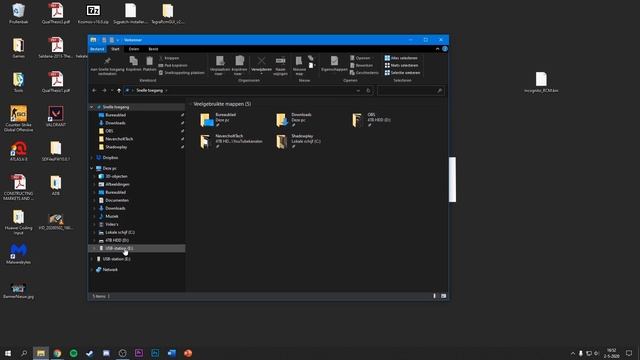The width and height of the screenshot is (640, 360).
Task: Go forward with the Explorer forward arrow
Action: pyautogui.click(x=104, y=91)
